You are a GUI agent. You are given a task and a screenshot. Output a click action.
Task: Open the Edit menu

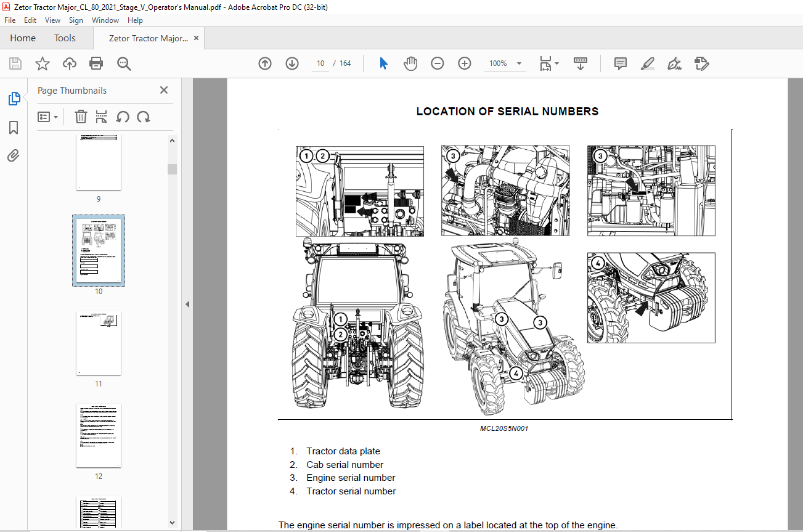[30, 20]
